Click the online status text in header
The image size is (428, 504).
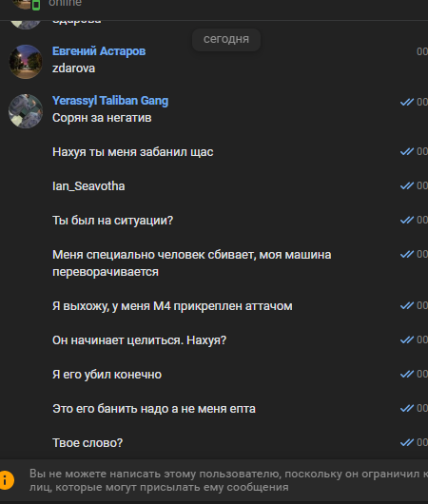tap(66, 3)
